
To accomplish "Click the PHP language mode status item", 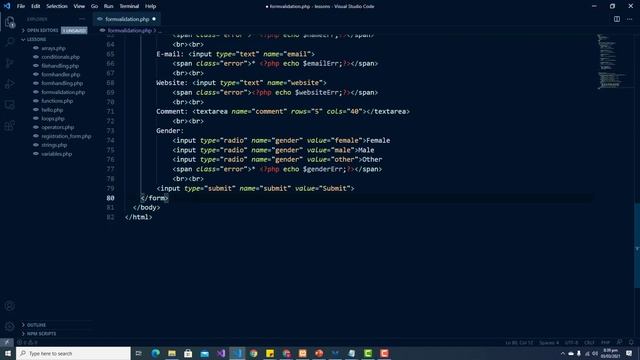I will (x=605, y=342).
